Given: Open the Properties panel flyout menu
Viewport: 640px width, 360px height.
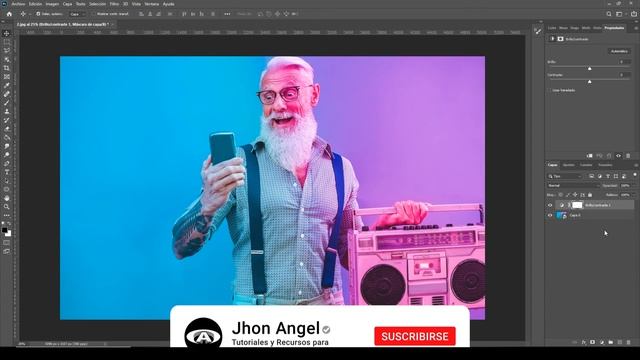Looking at the screenshot, I should (636, 28).
